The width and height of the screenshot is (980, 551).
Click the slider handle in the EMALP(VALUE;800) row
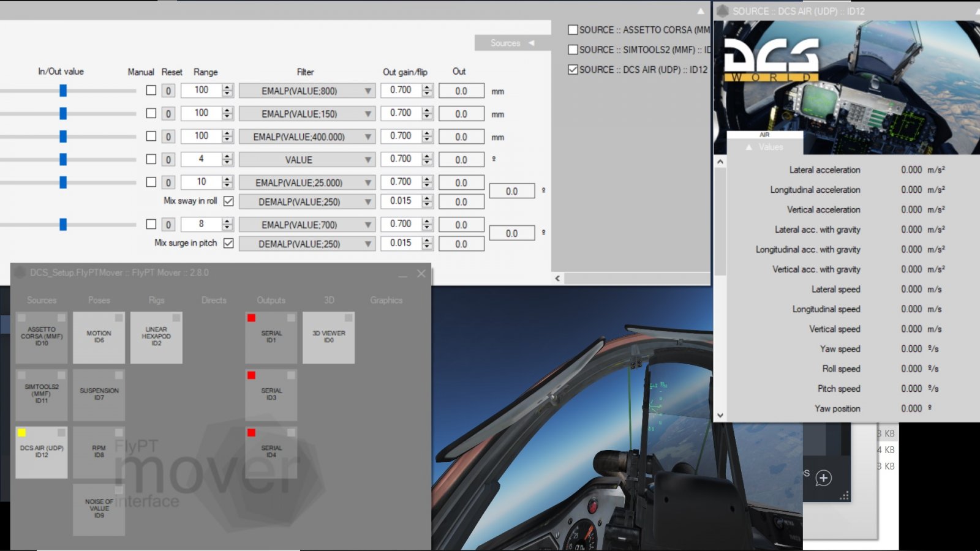pos(63,91)
